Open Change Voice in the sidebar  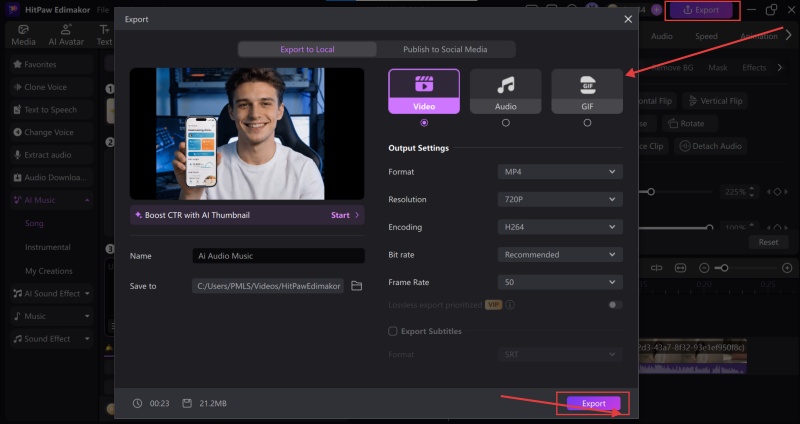[51, 132]
